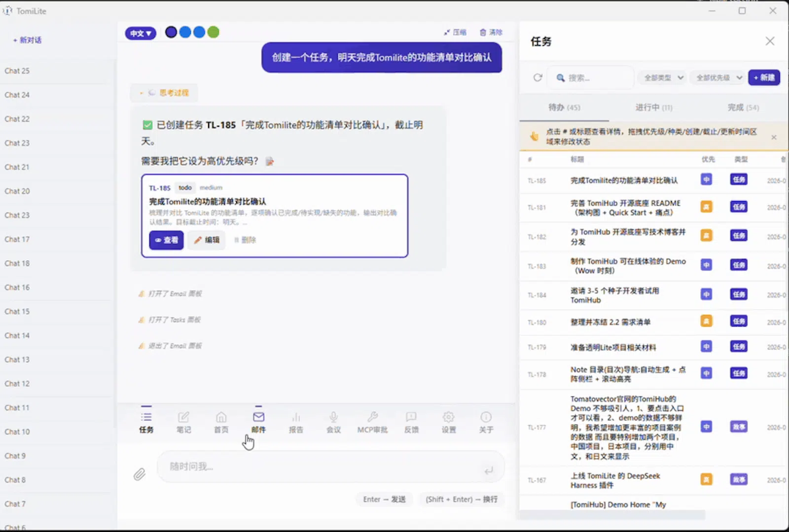This screenshot has width=789, height=532.
Task: Open the 全部优先级 filter dropdown
Action: pos(718,77)
